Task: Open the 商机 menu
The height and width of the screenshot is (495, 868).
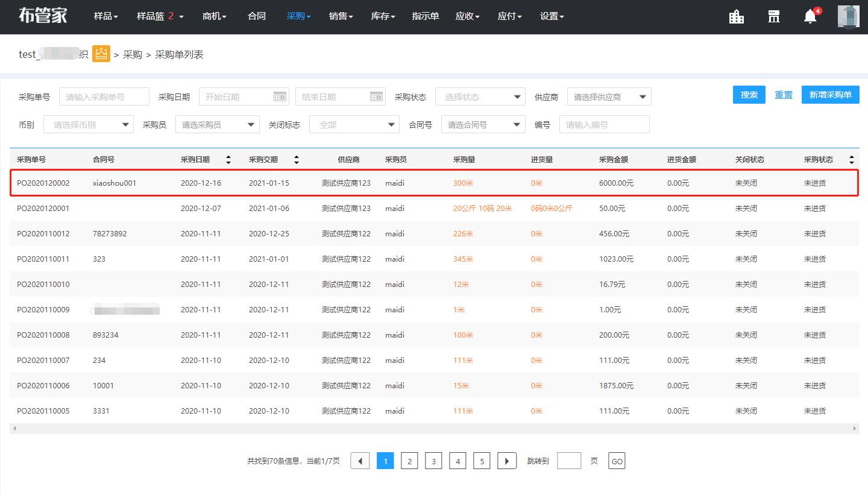Action: tap(215, 16)
